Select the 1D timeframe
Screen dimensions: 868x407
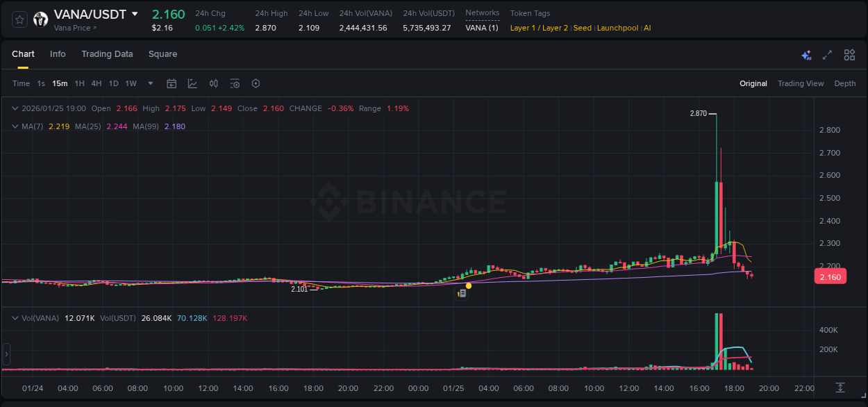(x=113, y=83)
